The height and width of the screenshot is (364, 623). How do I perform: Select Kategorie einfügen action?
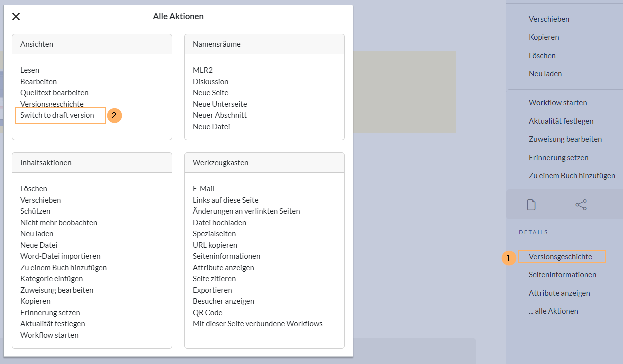[51, 279]
